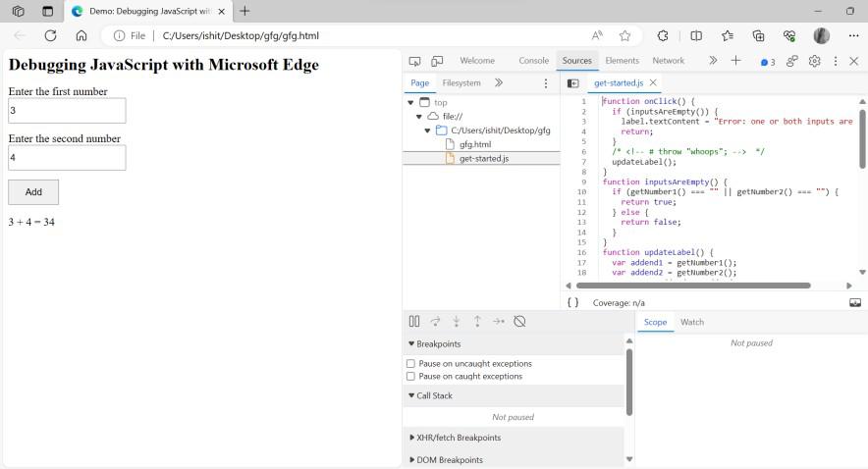Click the first number input field
The width and height of the screenshot is (868, 469).
pos(67,111)
